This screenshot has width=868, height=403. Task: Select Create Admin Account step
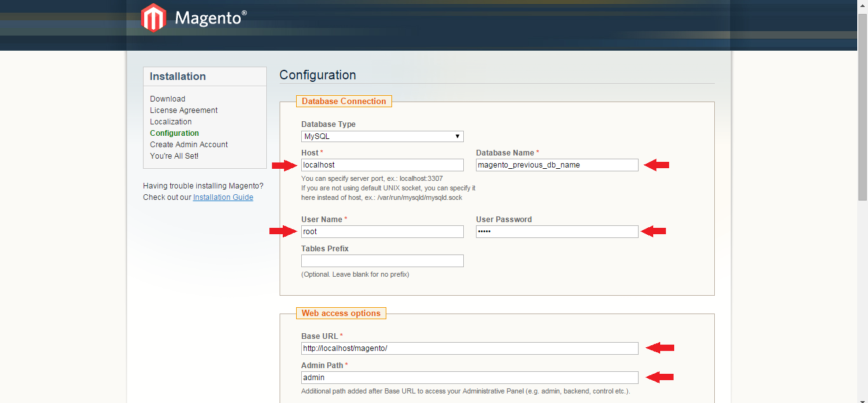pos(189,145)
